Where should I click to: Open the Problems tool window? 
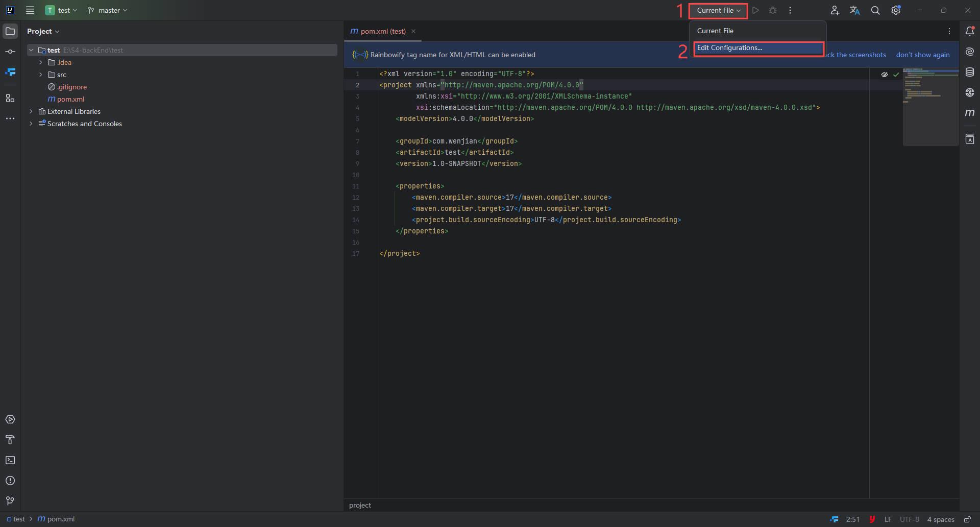coord(10,481)
